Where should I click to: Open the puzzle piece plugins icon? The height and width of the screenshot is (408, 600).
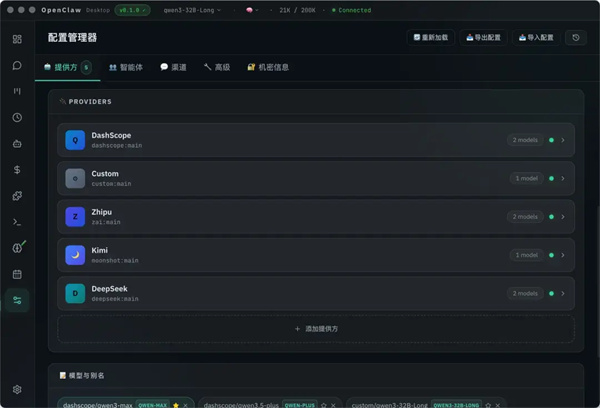(17, 196)
